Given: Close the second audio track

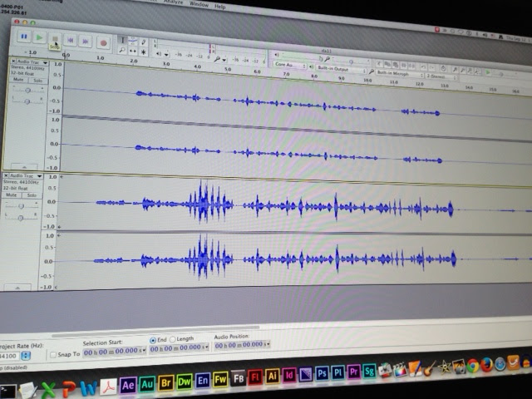Looking at the screenshot, I should coord(6,175).
